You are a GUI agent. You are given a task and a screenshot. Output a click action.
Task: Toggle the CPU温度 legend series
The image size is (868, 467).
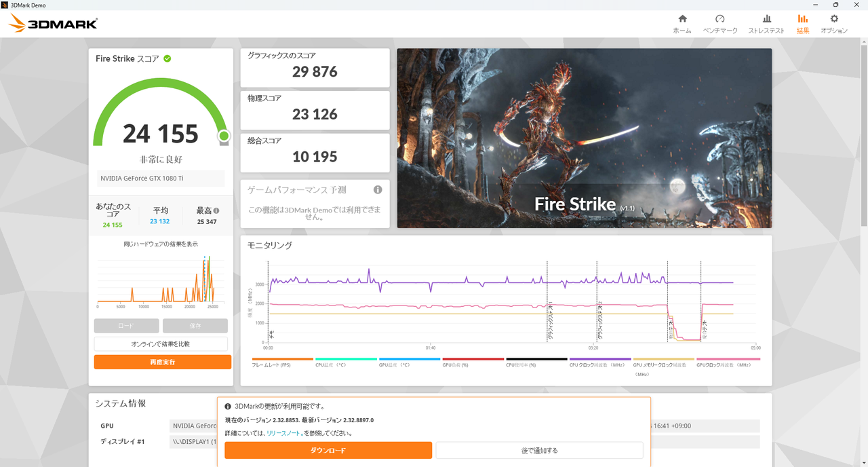pyautogui.click(x=346, y=362)
